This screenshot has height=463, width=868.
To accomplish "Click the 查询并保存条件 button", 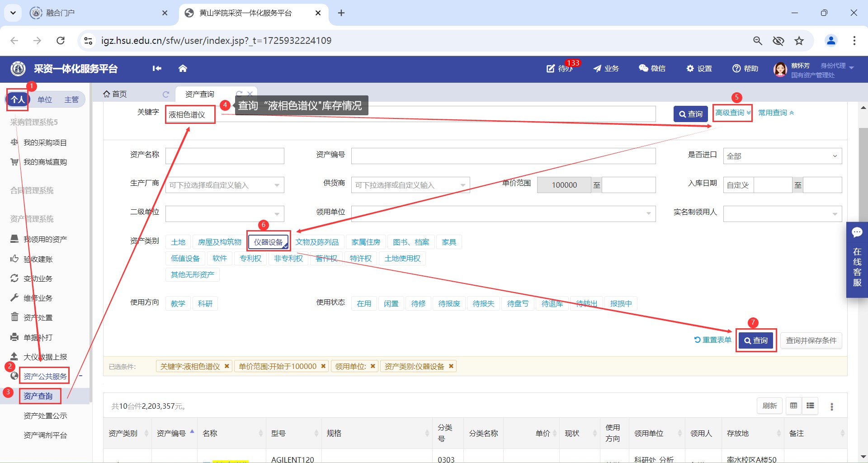I will pos(811,340).
